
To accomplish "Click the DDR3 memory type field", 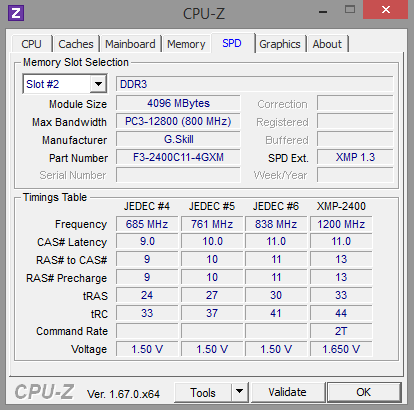I will coord(254,84).
